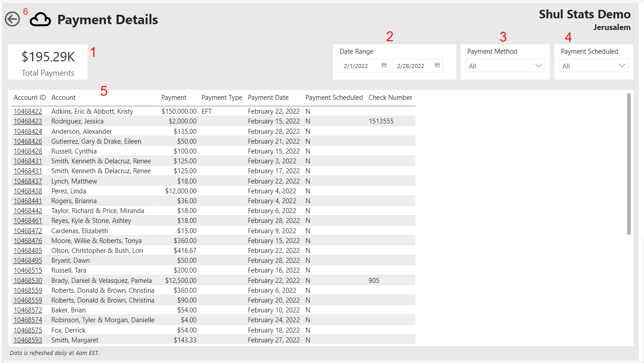Sort by Payment Date column header
Image resolution: width=644 pixels, height=363 pixels.
[268, 97]
